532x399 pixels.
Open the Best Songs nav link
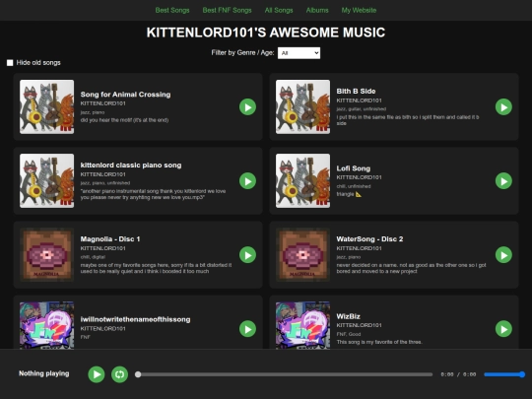click(172, 10)
